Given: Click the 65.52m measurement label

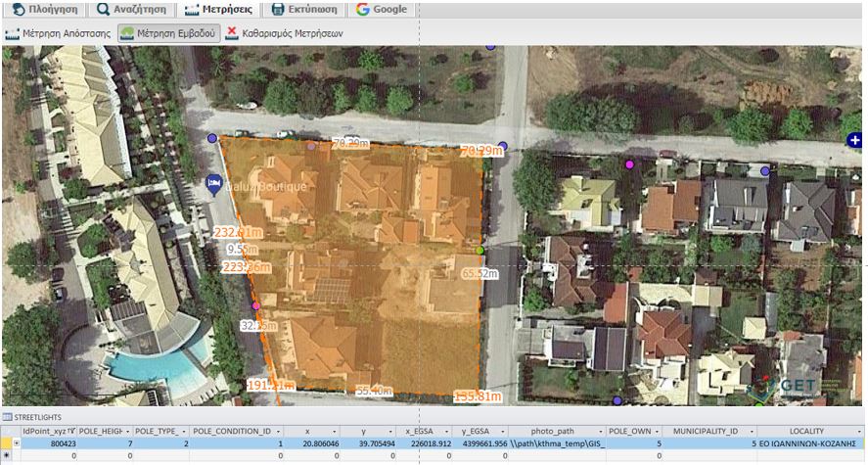Looking at the screenshot, I should [x=480, y=273].
